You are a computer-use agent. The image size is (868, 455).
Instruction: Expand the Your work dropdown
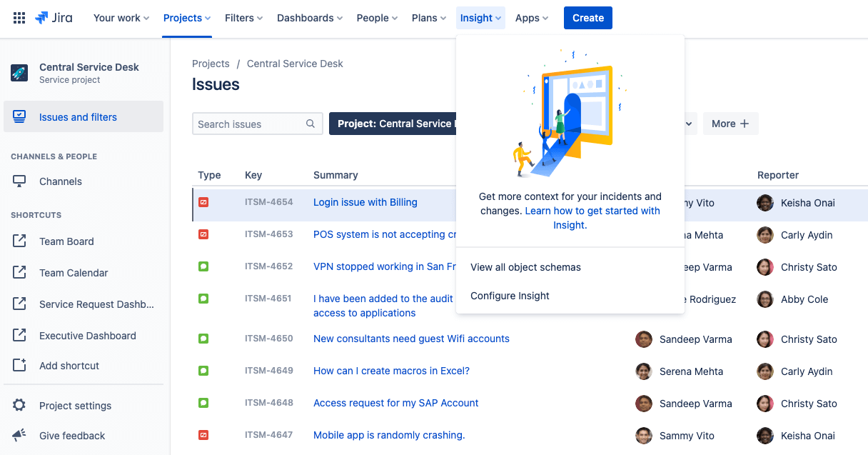pos(120,18)
